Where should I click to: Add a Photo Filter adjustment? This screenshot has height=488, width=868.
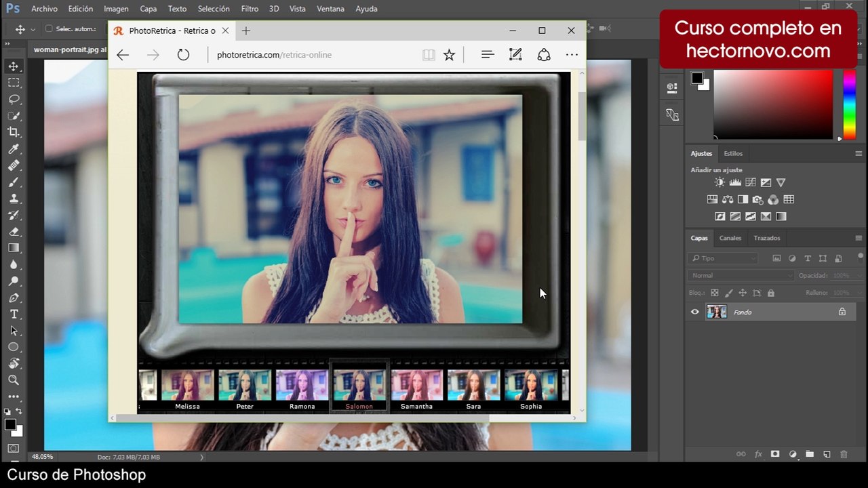click(758, 199)
